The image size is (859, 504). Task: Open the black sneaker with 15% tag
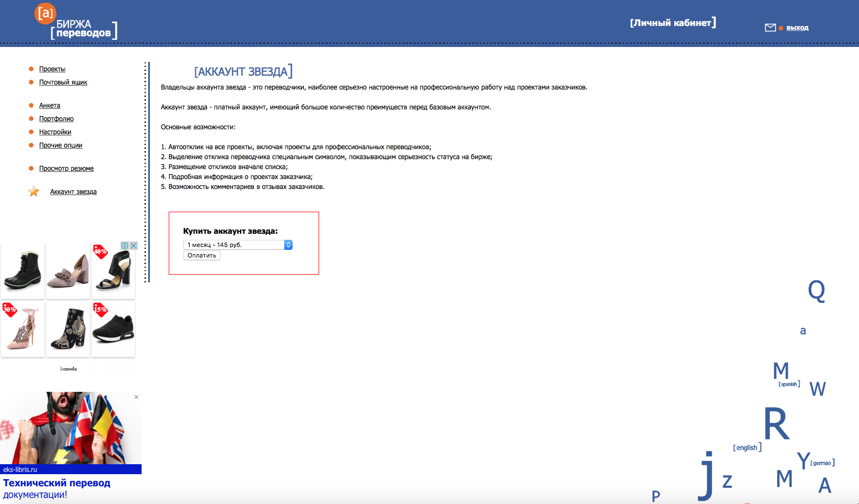pos(113,329)
